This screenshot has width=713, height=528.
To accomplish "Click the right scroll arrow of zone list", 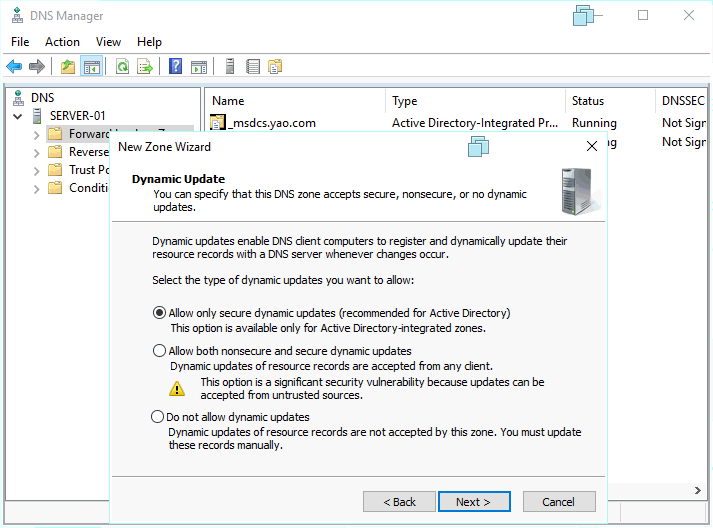I will [698, 490].
